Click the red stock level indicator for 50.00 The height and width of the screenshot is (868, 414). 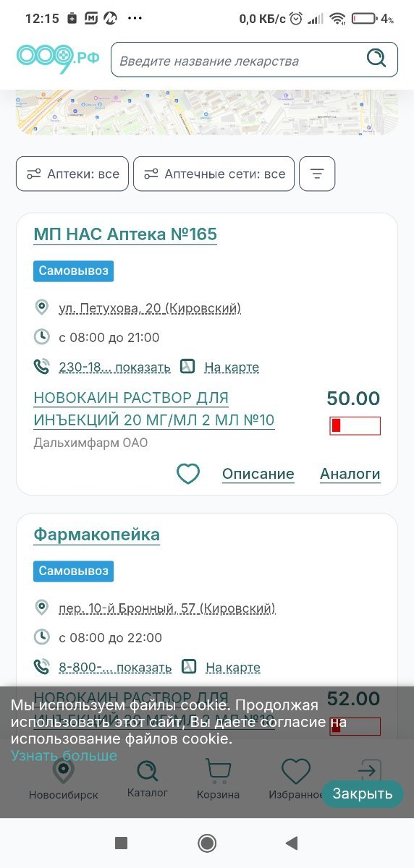coord(355,426)
